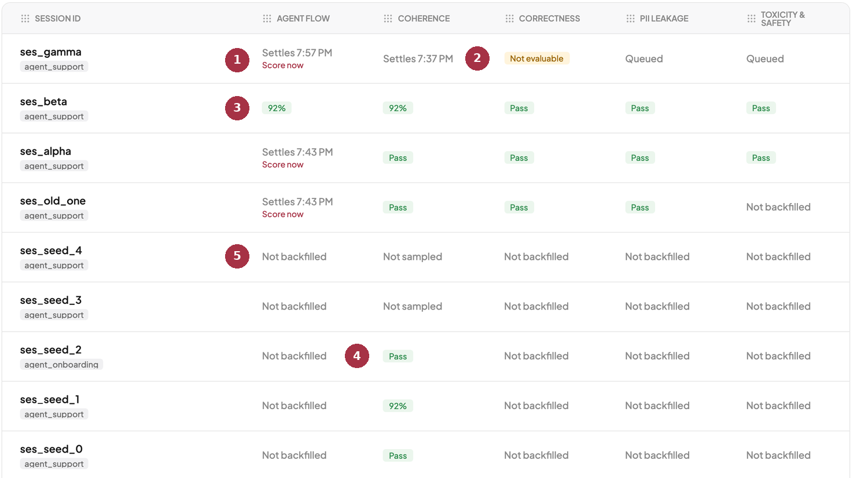Screen dimensions: 868x478
Task: Open the ses_seed_0 session
Action: (52, 450)
